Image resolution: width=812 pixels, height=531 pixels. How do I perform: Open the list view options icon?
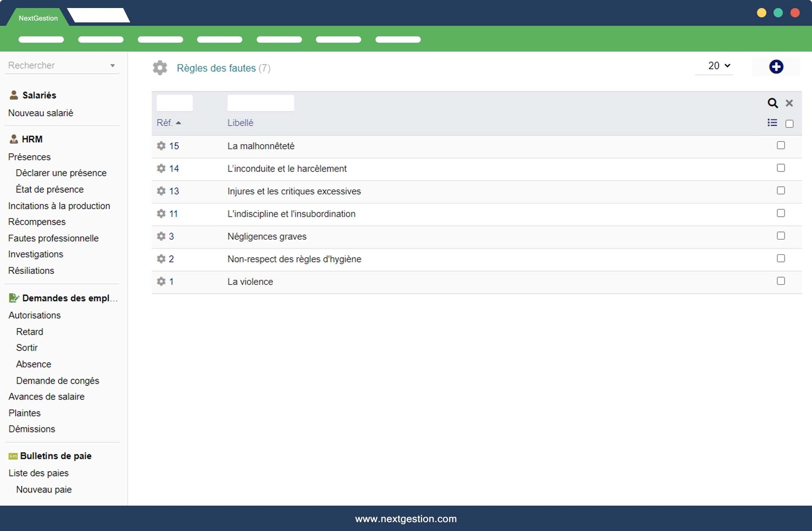click(x=772, y=123)
